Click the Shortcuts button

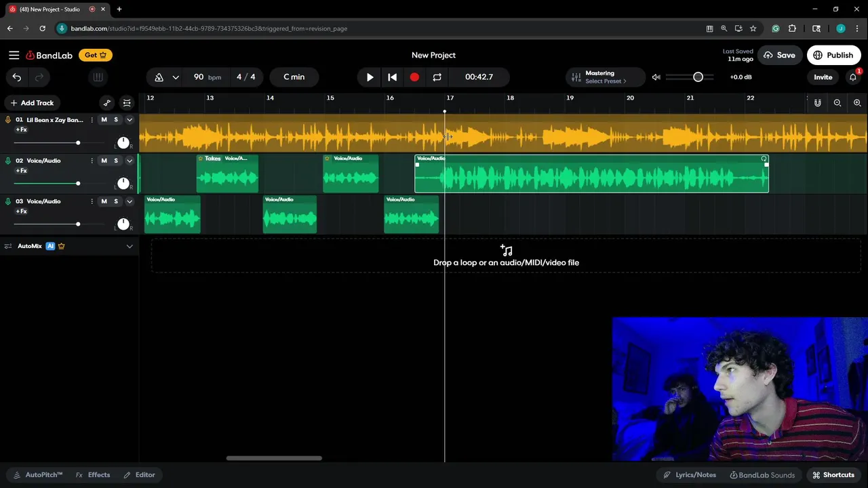click(x=833, y=475)
